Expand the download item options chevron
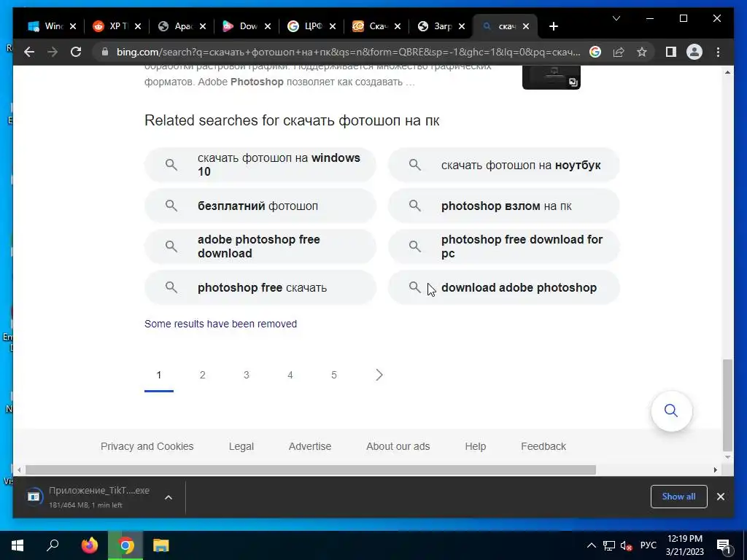747x560 pixels. pyautogui.click(x=169, y=497)
